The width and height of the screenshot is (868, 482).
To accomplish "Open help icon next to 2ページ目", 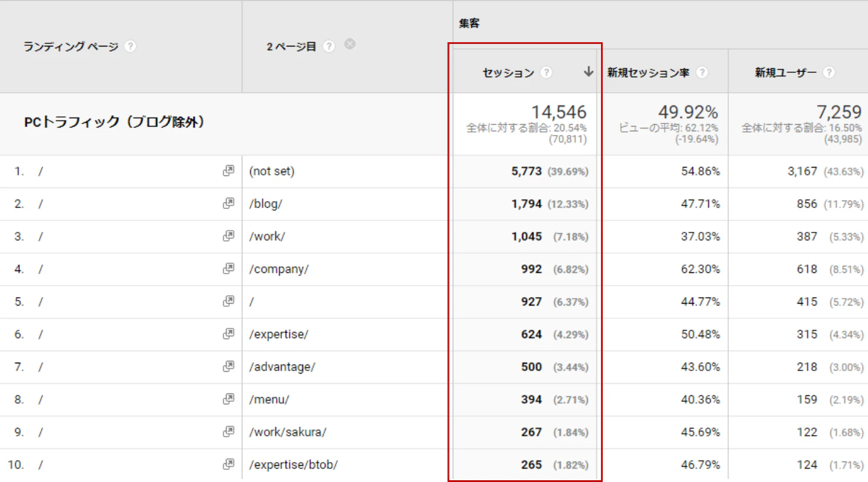I will pos(329,46).
